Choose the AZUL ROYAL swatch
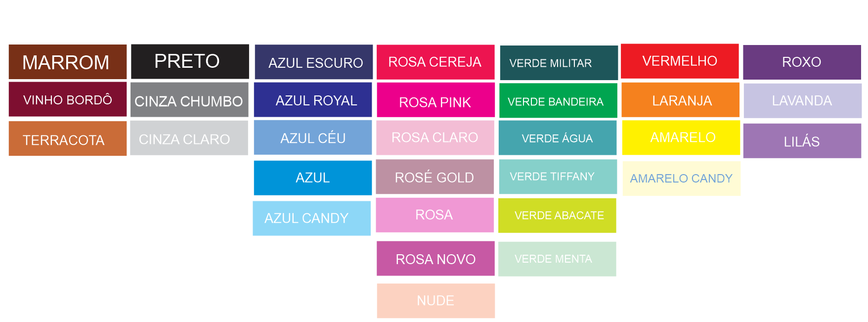The height and width of the screenshot is (322, 868). (x=313, y=100)
